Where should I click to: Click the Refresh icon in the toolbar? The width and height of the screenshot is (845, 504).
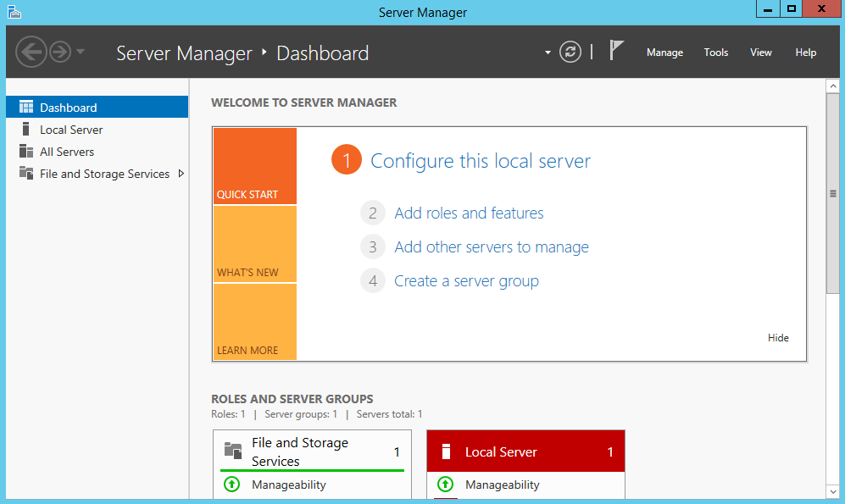pyautogui.click(x=570, y=52)
